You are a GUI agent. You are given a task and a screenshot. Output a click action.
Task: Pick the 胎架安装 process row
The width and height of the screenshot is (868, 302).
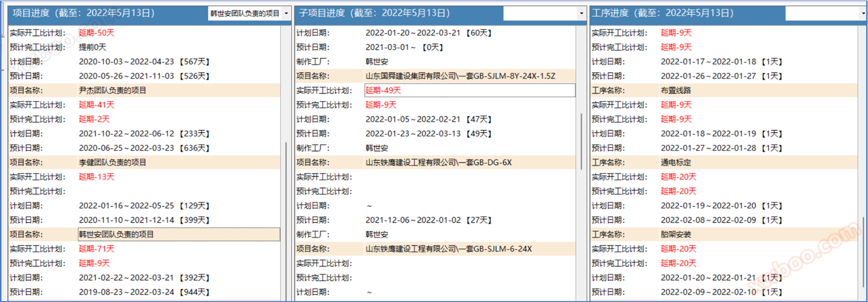point(676,234)
